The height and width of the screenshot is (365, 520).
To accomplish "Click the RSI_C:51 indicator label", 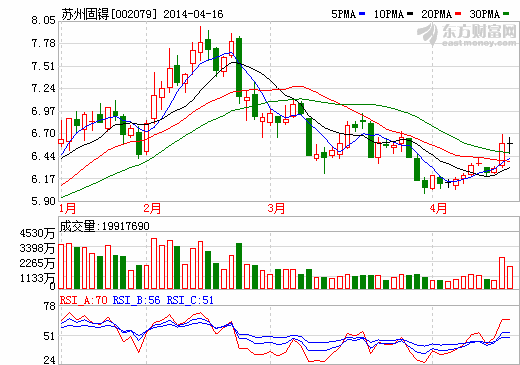I will 190,300.
